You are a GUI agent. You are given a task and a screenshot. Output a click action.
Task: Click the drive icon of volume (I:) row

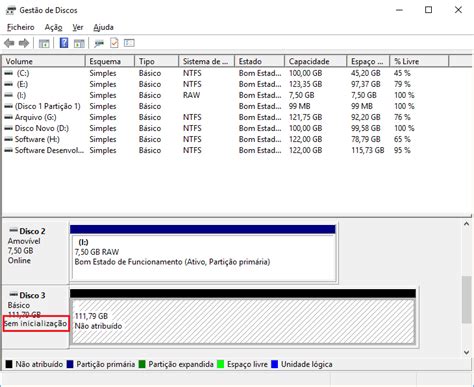pyautogui.click(x=8, y=95)
